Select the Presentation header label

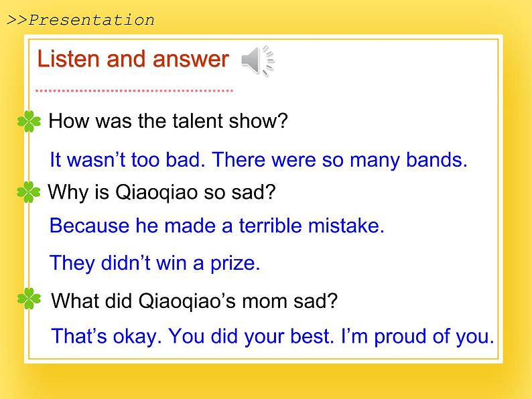(x=80, y=20)
